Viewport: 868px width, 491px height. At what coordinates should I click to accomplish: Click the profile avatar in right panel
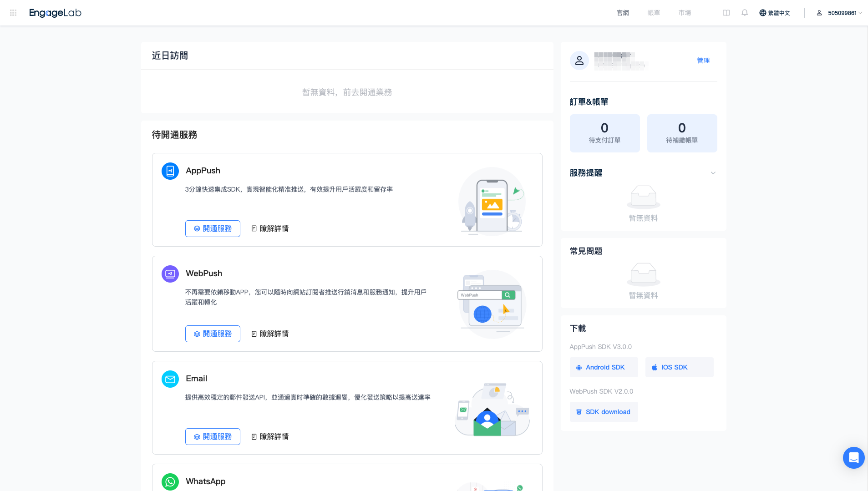579,61
